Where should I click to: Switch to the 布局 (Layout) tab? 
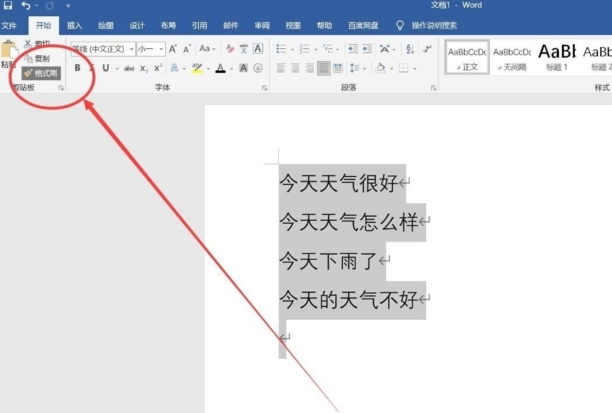(168, 26)
